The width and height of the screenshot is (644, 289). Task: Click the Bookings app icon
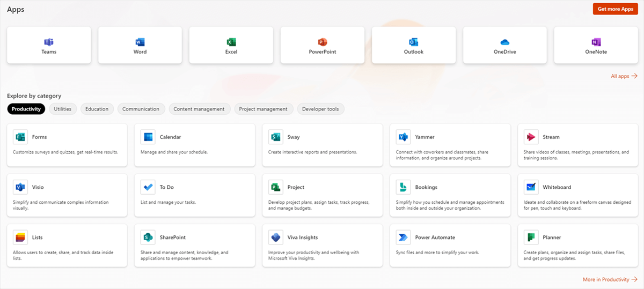click(403, 187)
